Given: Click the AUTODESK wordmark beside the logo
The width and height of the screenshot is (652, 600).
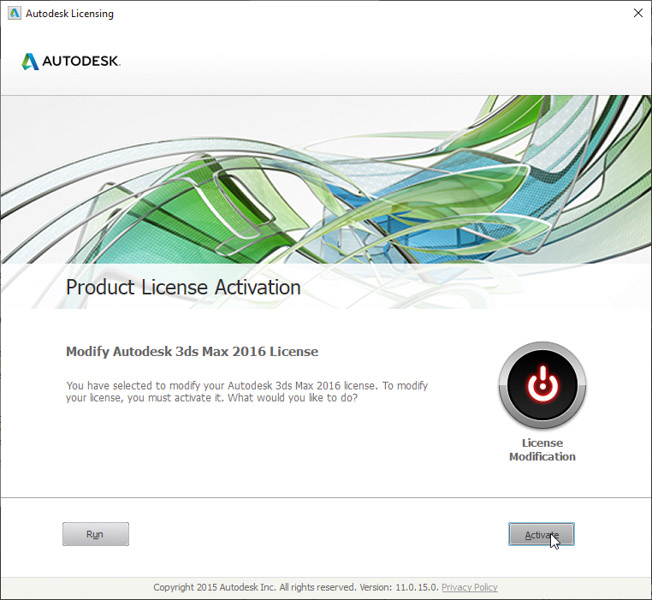Looking at the screenshot, I should 82,62.
